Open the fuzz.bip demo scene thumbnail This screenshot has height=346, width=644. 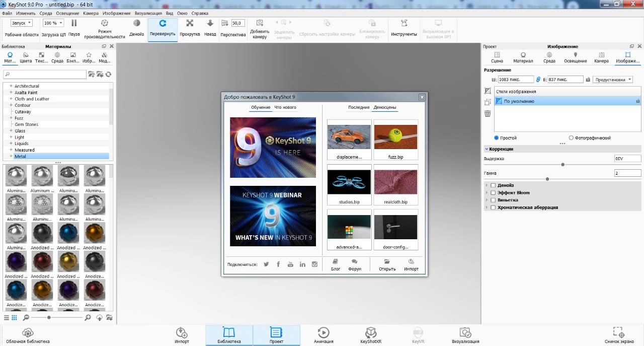coord(395,139)
